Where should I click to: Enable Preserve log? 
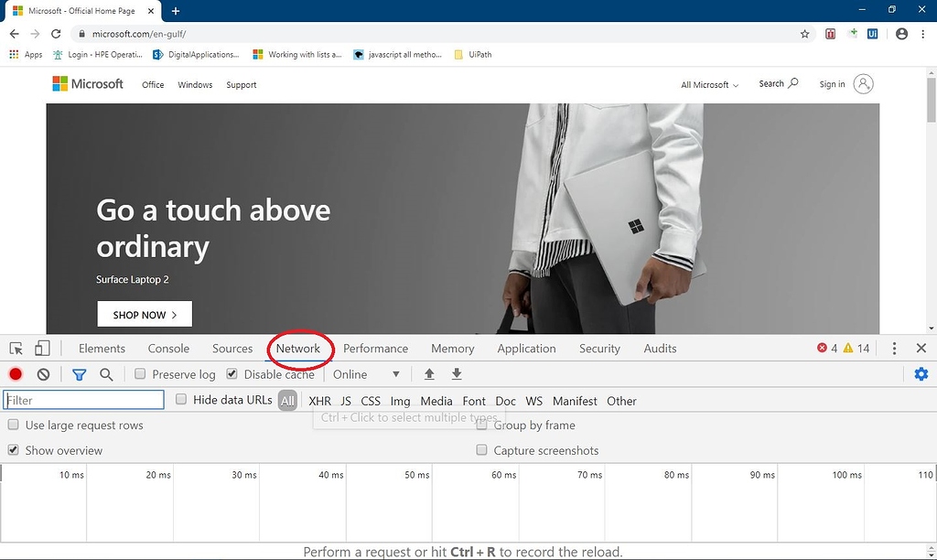click(x=140, y=374)
